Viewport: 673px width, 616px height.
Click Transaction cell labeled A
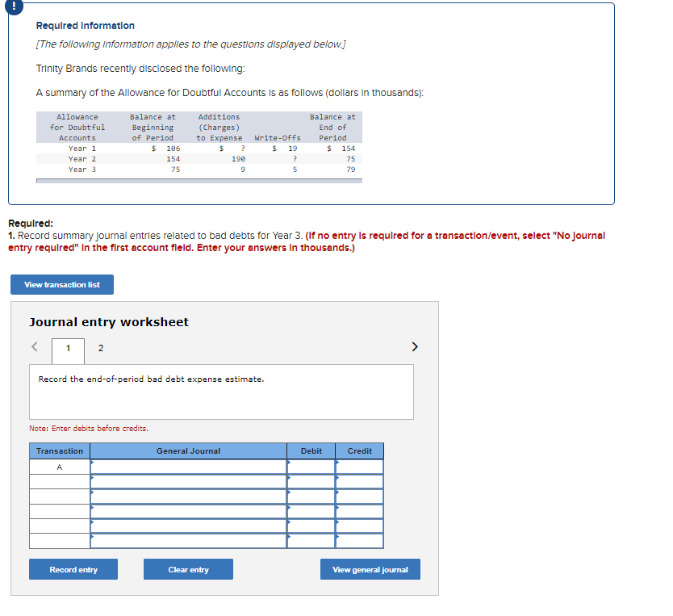tap(60, 467)
